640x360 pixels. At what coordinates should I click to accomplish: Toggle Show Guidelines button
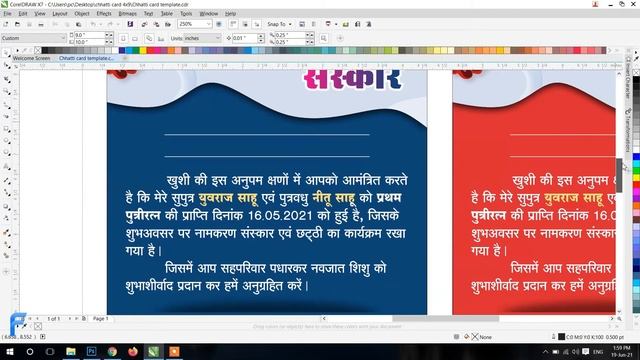pyautogui.click(x=257, y=24)
